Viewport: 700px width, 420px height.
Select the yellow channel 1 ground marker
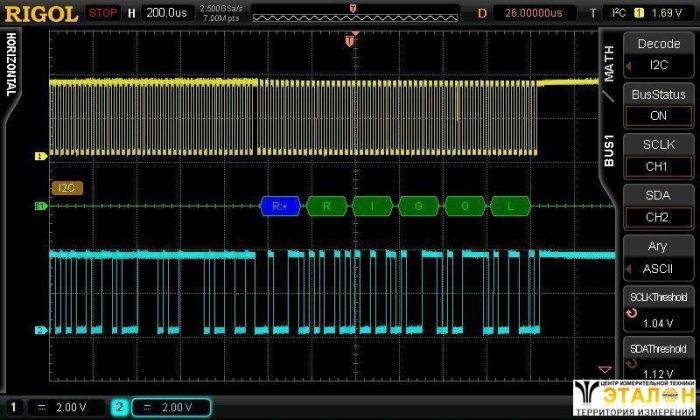pos(41,156)
